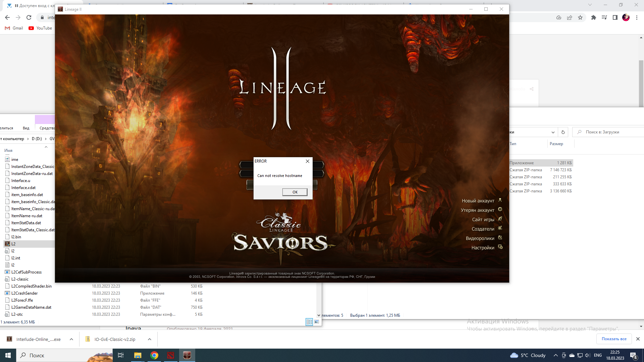Open Настройки in Lineage login screen

pos(483,248)
